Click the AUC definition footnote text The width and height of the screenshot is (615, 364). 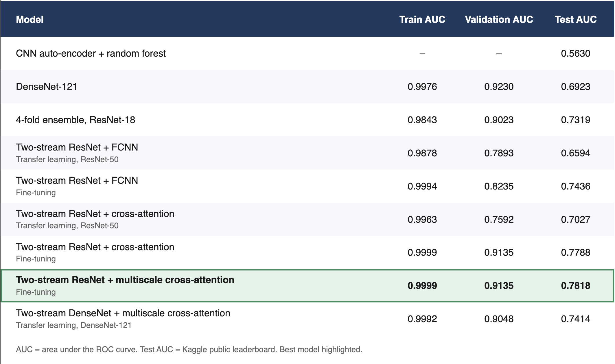pyautogui.click(x=189, y=350)
